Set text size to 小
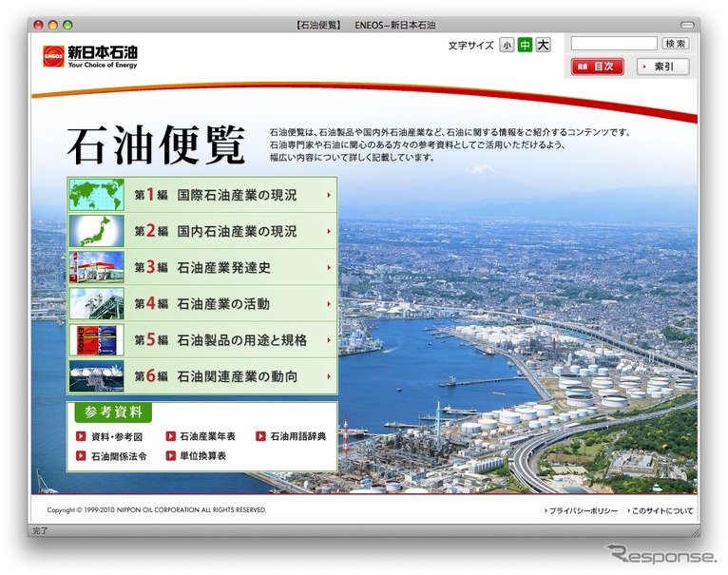 [507, 45]
